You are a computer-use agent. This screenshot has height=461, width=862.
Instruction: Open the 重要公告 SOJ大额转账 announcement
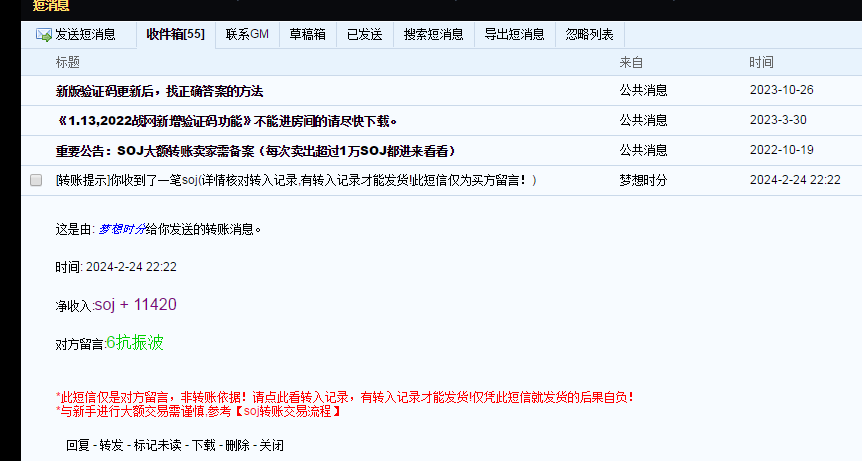coord(256,151)
